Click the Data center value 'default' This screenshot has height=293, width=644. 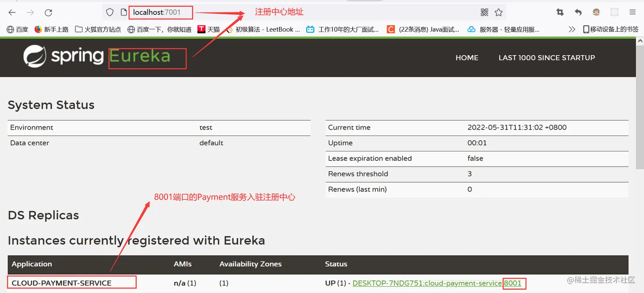point(211,143)
